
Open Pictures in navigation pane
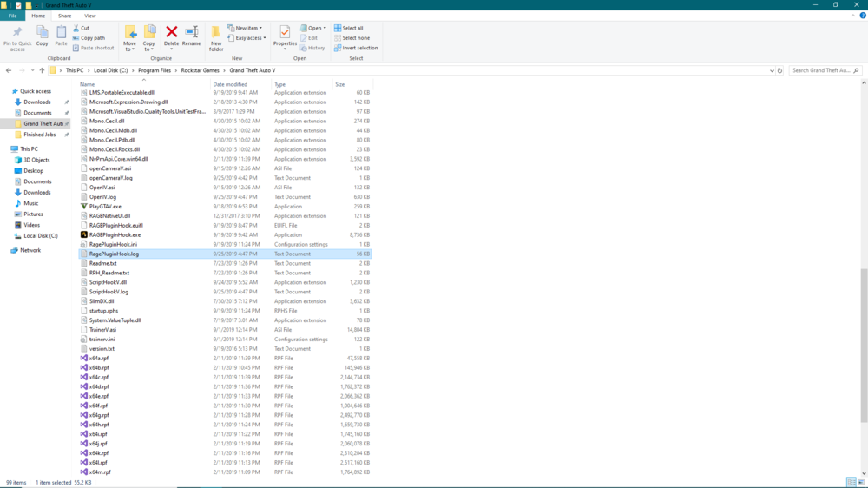click(x=33, y=214)
